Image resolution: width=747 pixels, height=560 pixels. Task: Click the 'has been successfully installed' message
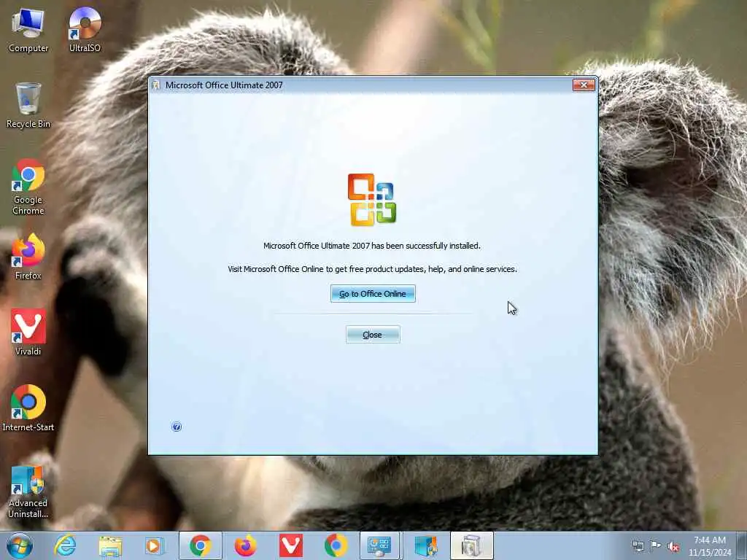[372, 246]
